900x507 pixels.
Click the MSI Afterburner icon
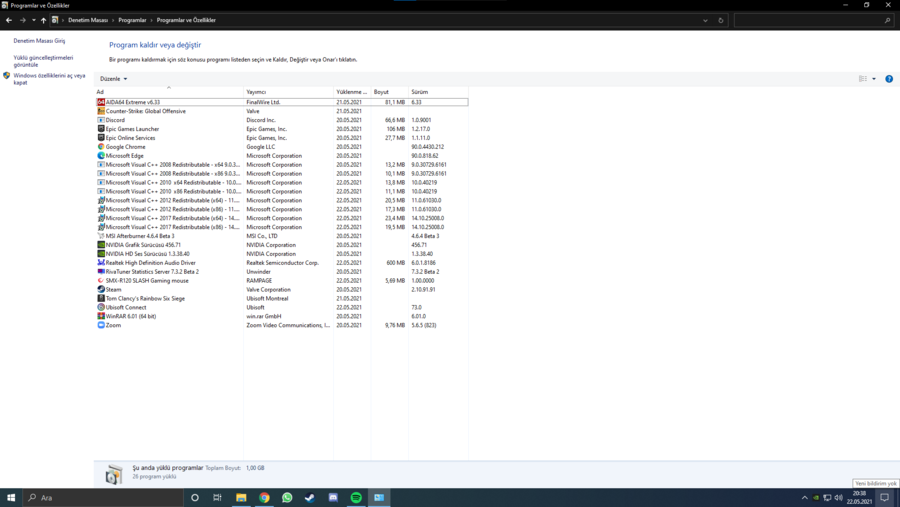[101, 236]
